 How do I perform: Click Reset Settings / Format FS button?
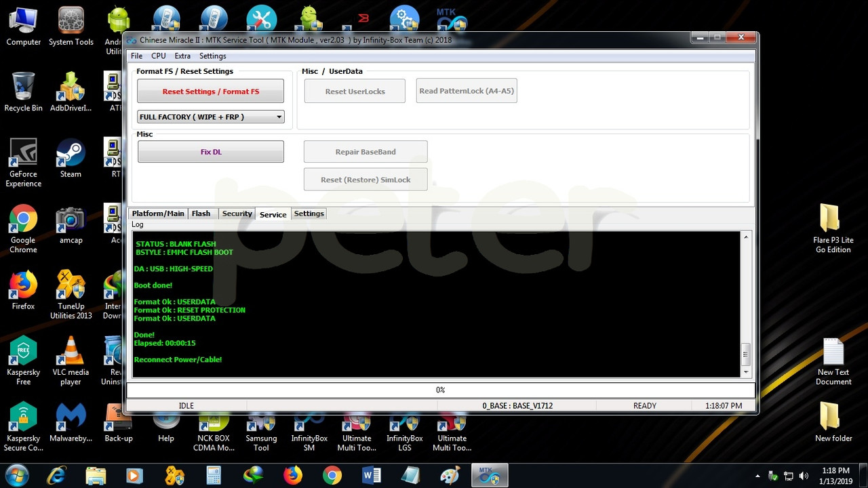click(x=211, y=91)
